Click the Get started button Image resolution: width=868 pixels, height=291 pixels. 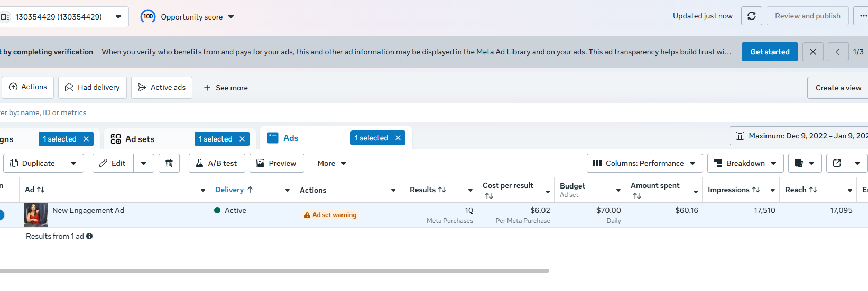click(769, 52)
